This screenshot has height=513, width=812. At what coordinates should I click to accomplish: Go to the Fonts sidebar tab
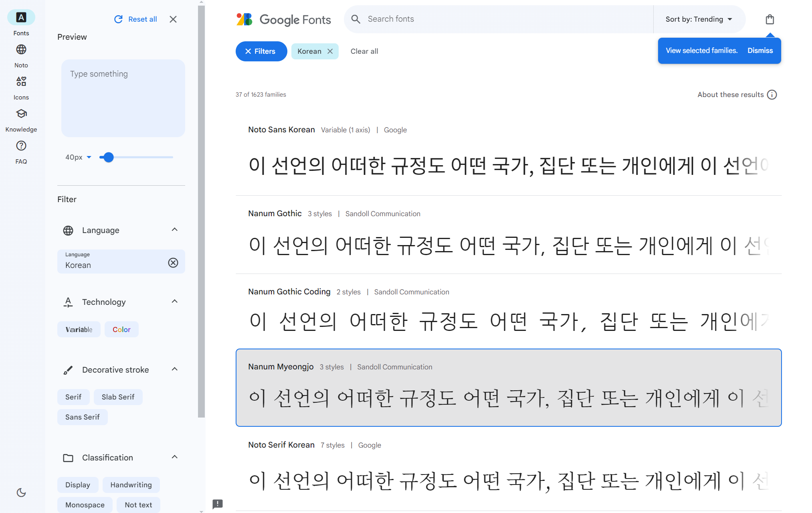[21, 18]
